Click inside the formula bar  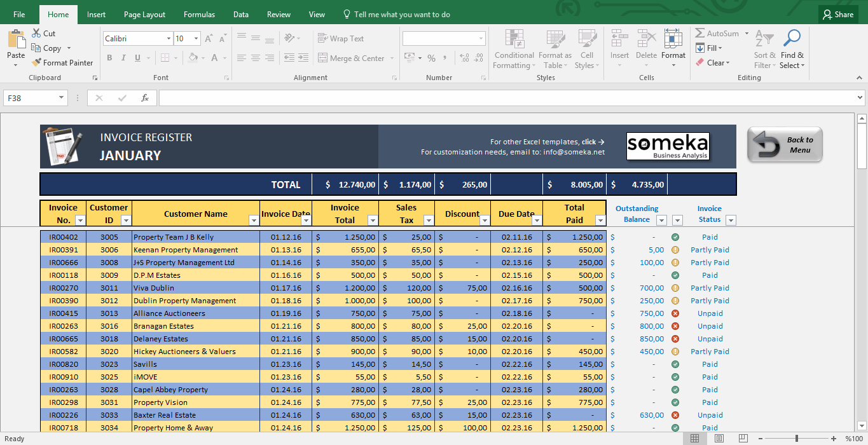pyautogui.click(x=445, y=97)
